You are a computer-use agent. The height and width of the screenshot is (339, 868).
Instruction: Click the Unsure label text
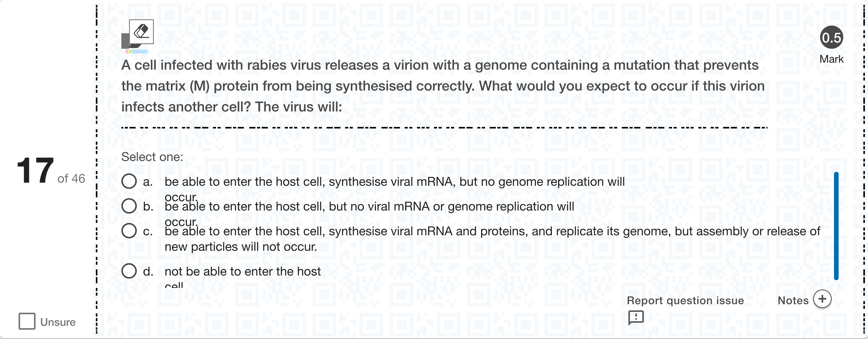(58, 322)
